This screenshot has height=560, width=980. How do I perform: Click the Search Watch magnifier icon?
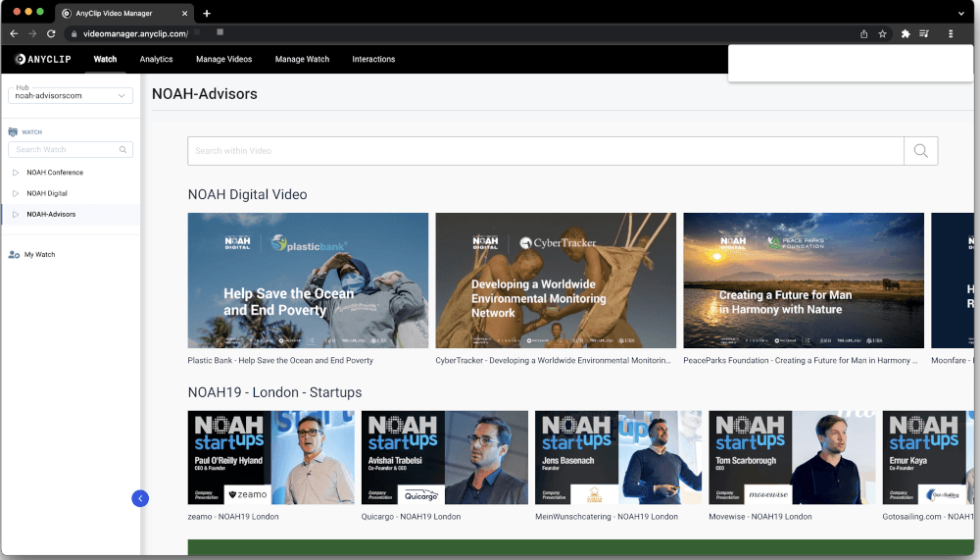click(x=123, y=149)
